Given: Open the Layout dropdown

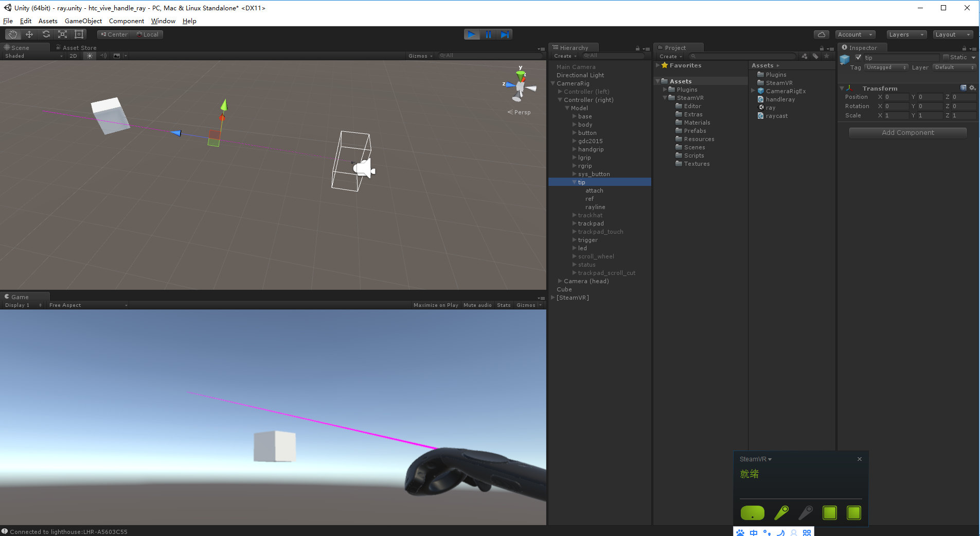Looking at the screenshot, I should click(953, 34).
